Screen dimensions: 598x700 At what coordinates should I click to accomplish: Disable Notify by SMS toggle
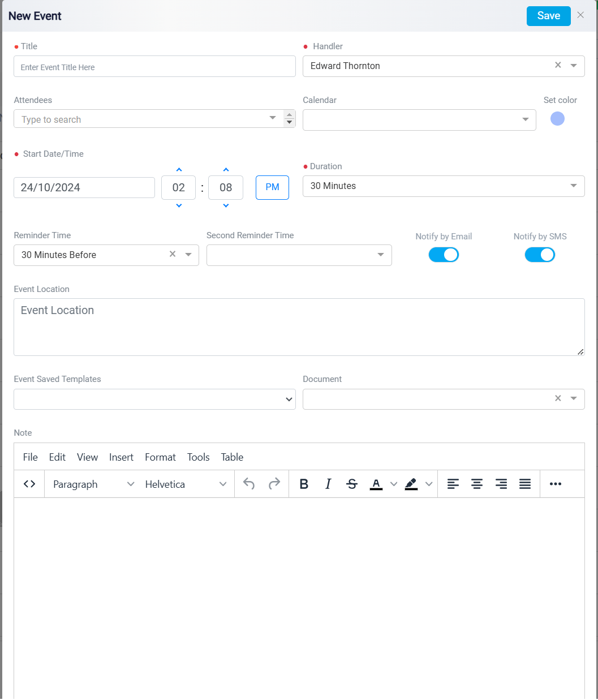pyautogui.click(x=540, y=255)
